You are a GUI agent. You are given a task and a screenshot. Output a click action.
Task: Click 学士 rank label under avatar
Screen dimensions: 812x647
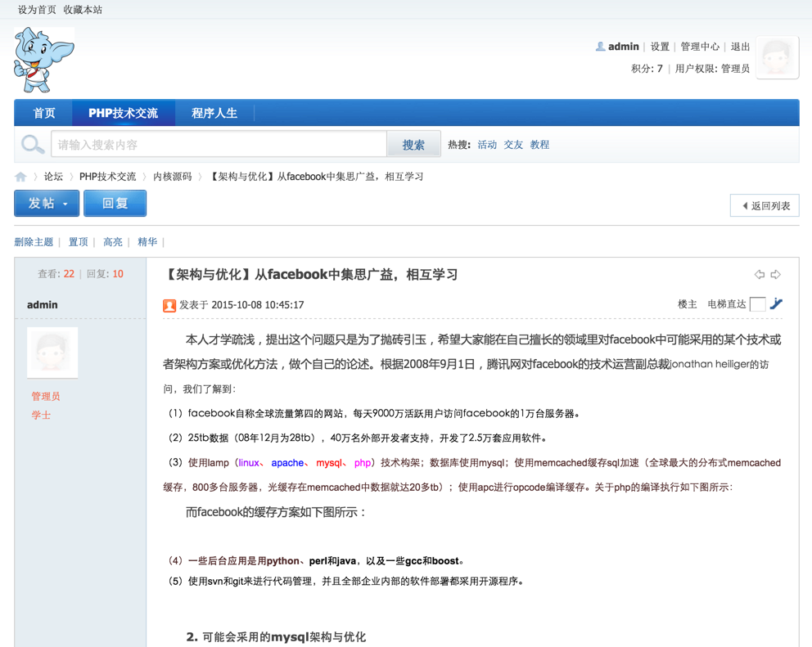pyautogui.click(x=41, y=416)
